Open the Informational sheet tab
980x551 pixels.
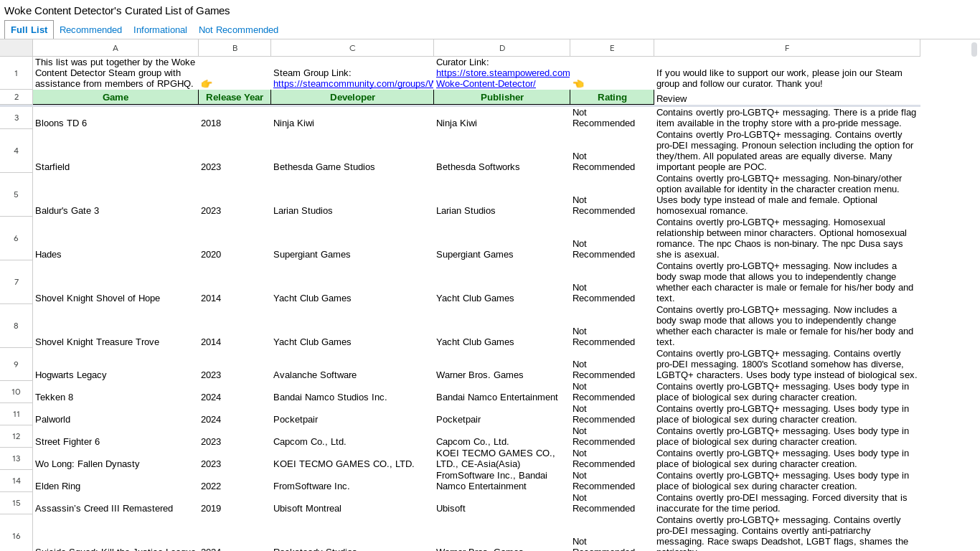click(x=160, y=29)
